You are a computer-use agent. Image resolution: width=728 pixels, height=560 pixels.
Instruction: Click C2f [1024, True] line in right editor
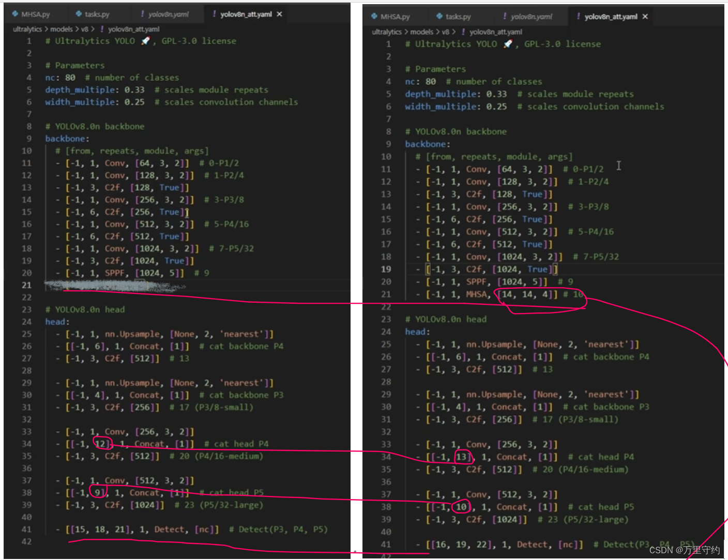487,269
